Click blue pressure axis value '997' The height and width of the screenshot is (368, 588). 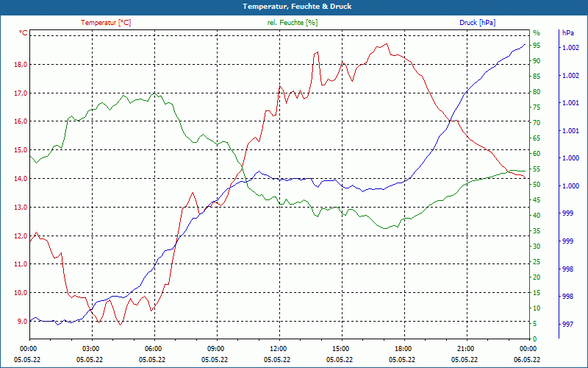[x=567, y=324]
